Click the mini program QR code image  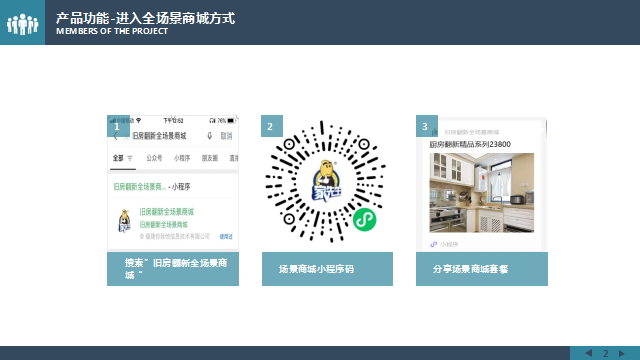[325, 182]
